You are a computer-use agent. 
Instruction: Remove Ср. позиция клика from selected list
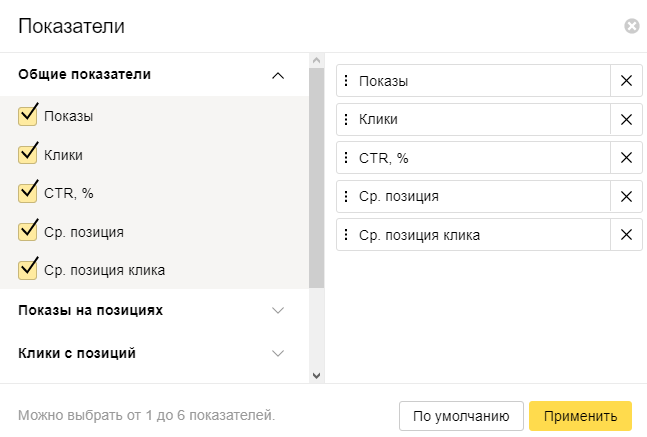coord(626,235)
